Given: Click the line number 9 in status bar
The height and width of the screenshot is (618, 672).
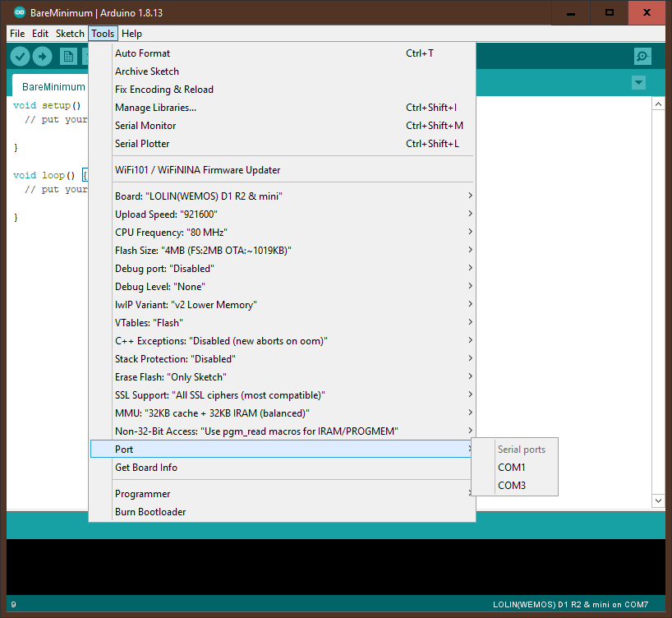Looking at the screenshot, I should pos(14,604).
